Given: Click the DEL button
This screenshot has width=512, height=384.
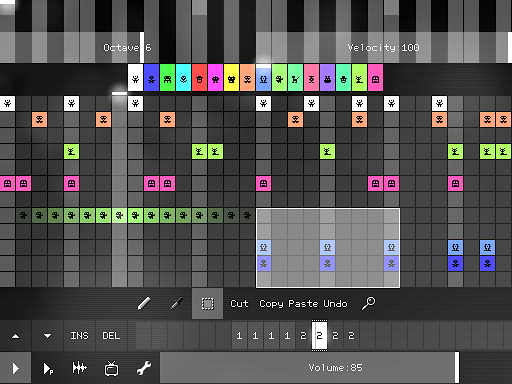Looking at the screenshot, I should point(111,336).
